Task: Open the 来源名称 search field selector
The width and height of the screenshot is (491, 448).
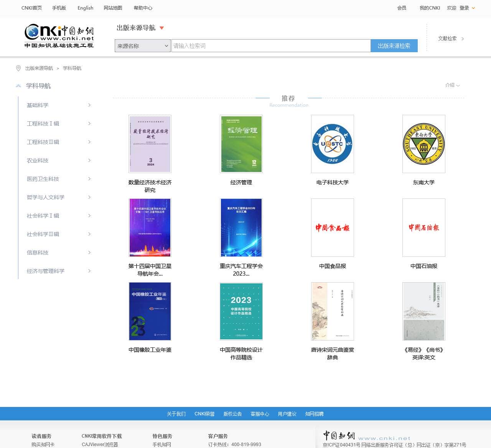Action: click(143, 46)
